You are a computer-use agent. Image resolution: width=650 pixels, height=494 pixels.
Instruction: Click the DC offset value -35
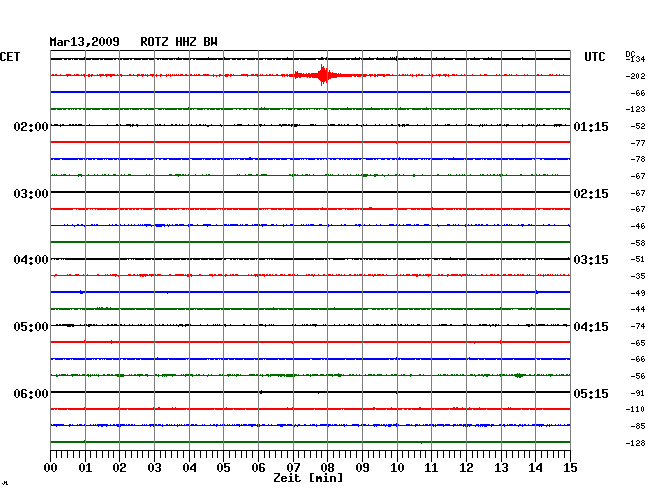638,276
